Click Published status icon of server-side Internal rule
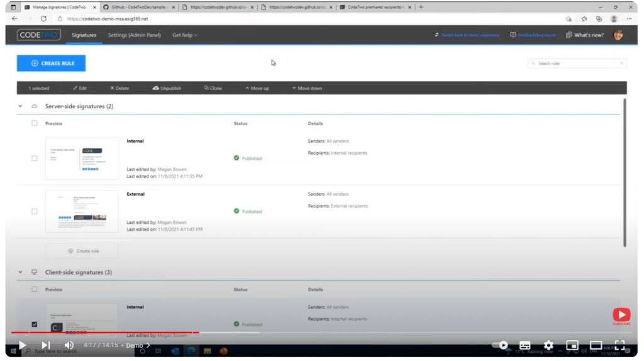Viewport: 644px width, 361px height. click(x=236, y=158)
